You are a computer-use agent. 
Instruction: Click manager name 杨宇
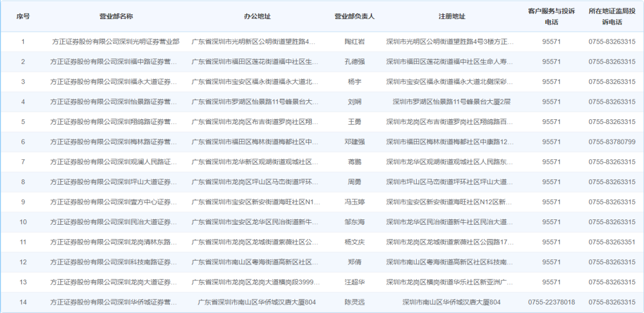354,82
